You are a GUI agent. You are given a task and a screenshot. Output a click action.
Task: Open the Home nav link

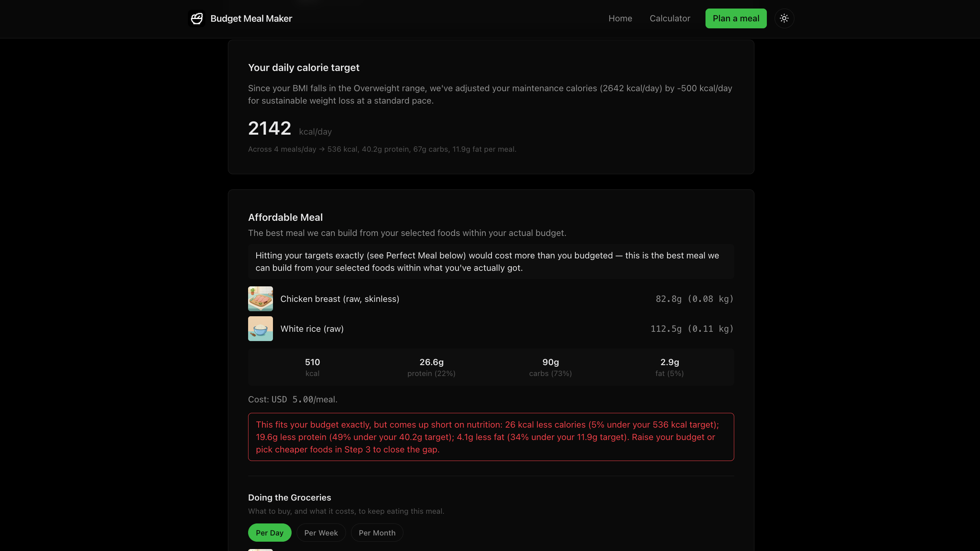[x=620, y=18]
